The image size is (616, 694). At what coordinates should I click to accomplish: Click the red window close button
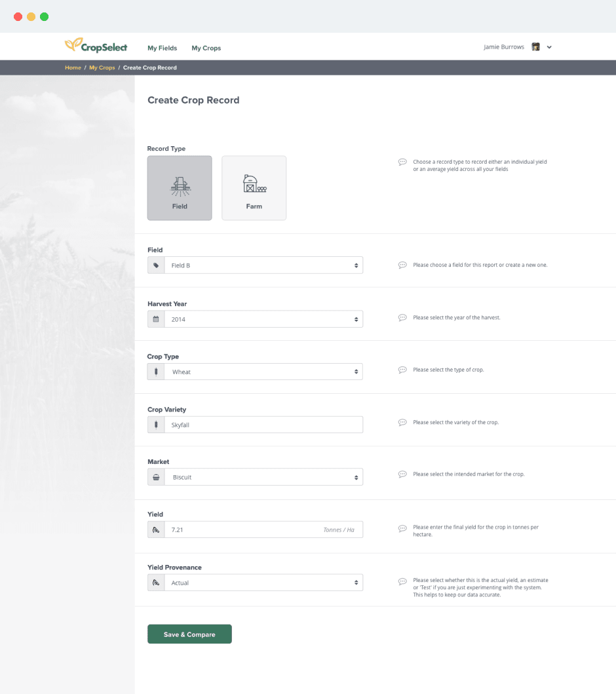(x=18, y=17)
